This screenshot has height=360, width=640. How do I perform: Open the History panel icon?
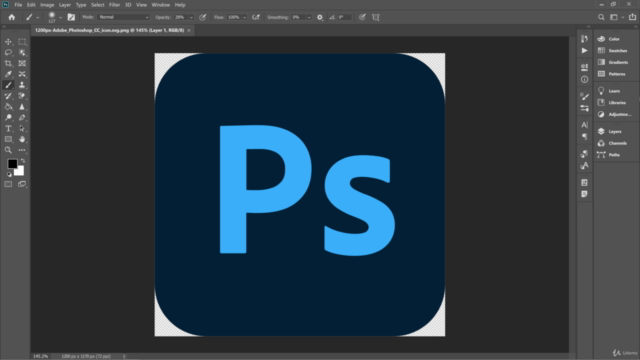[584, 39]
